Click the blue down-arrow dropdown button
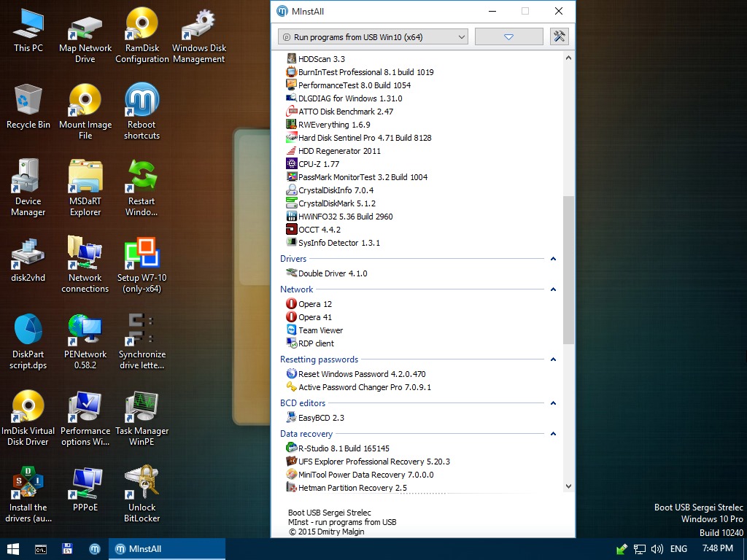 [508, 36]
